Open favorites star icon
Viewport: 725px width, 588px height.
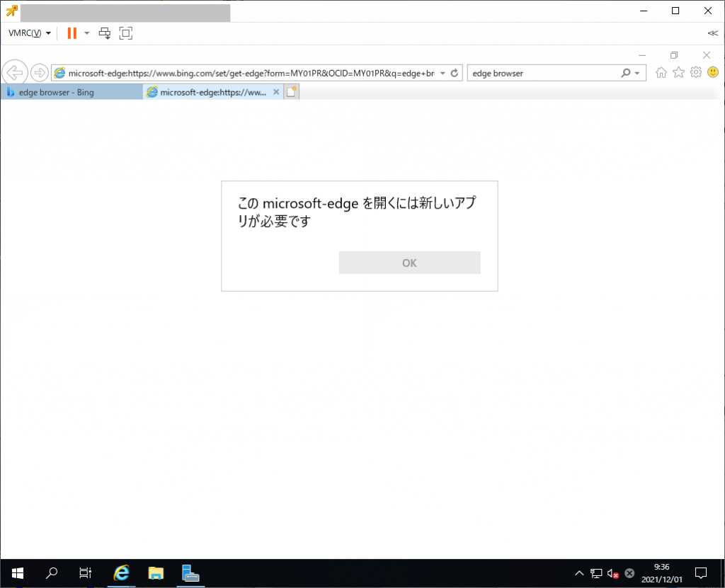(678, 72)
